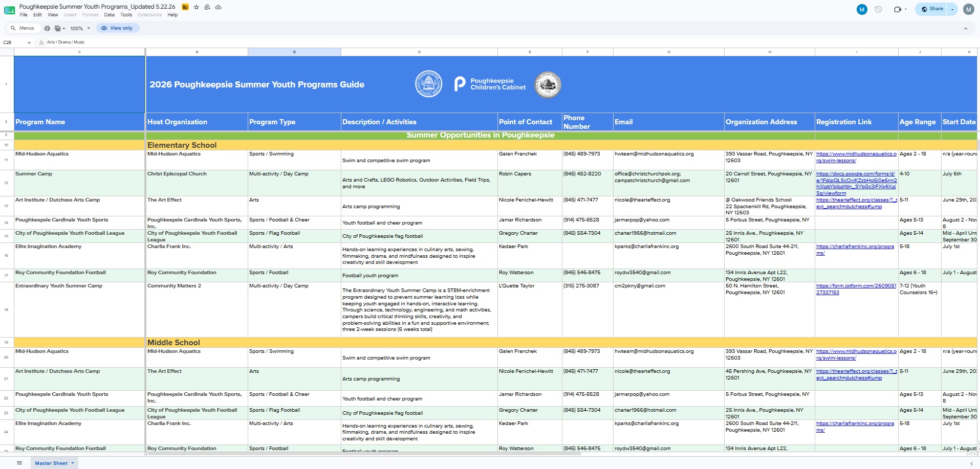980x469 pixels.
Task: Select the Extraordinary Youth Summer Camp cell
Action: [x=79, y=309]
